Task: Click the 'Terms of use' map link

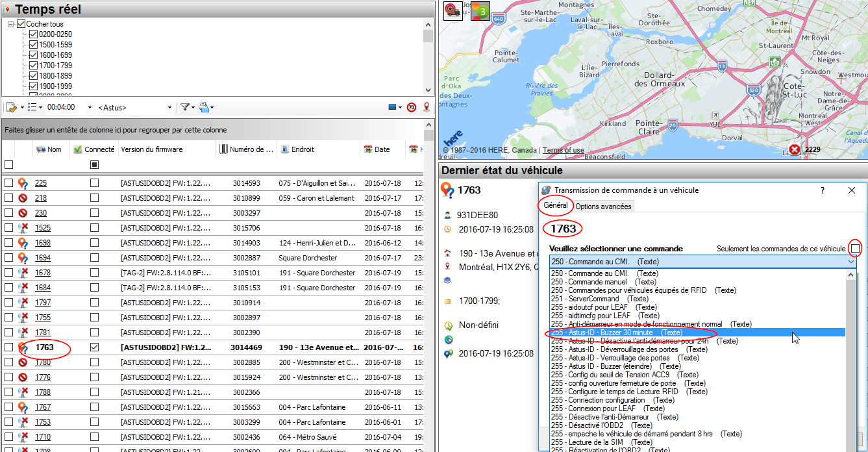Action: pyautogui.click(x=563, y=151)
